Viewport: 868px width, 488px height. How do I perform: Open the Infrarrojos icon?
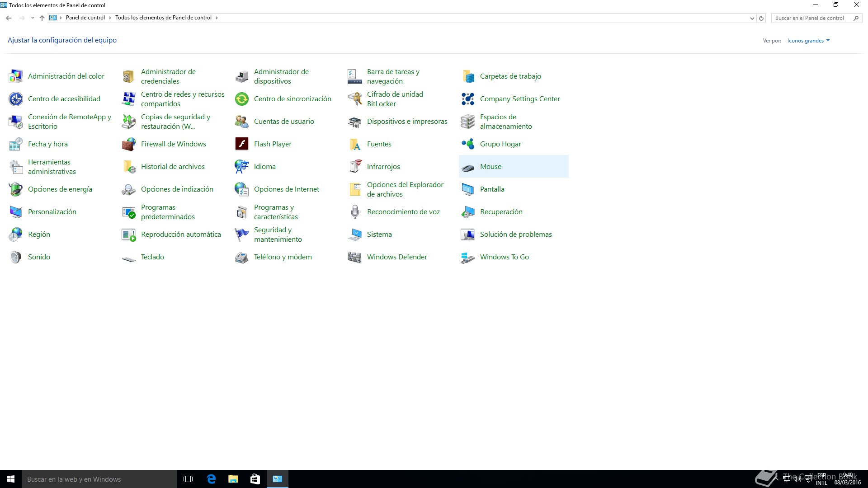coord(355,167)
